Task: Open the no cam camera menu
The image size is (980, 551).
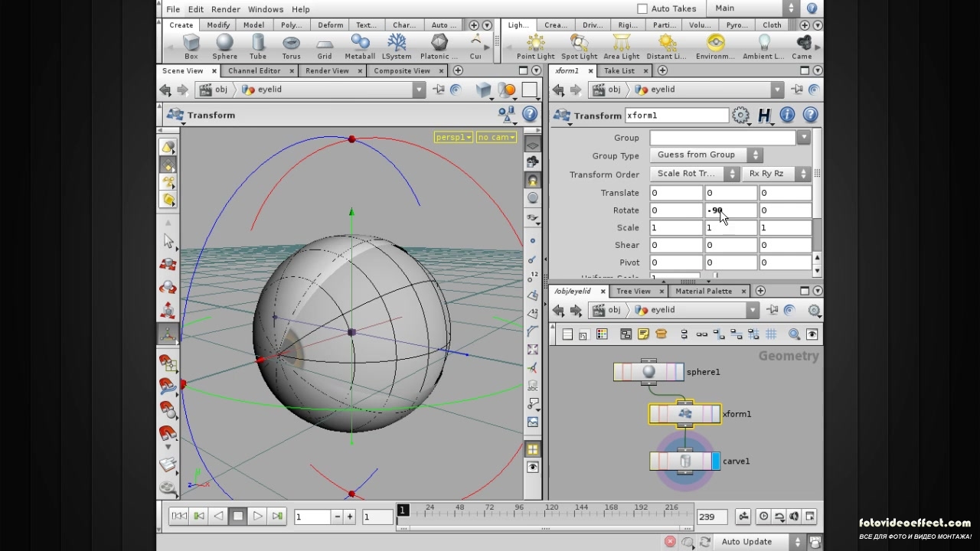Action: pyautogui.click(x=496, y=137)
